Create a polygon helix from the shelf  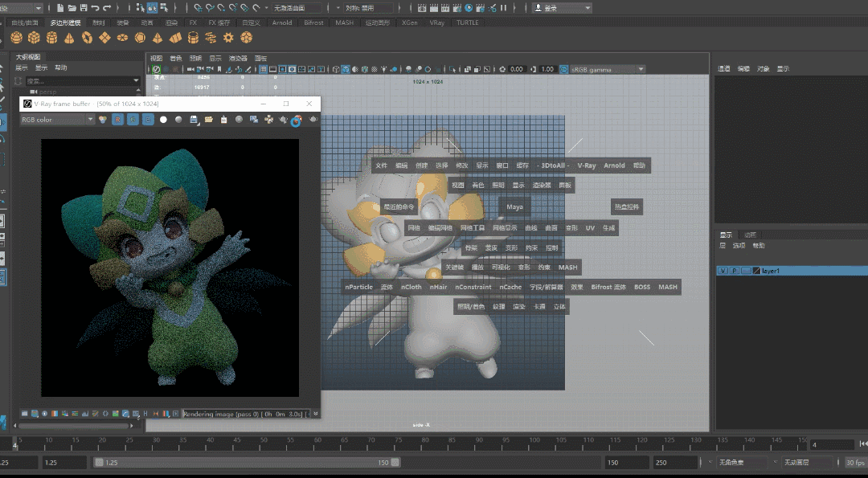point(211,38)
